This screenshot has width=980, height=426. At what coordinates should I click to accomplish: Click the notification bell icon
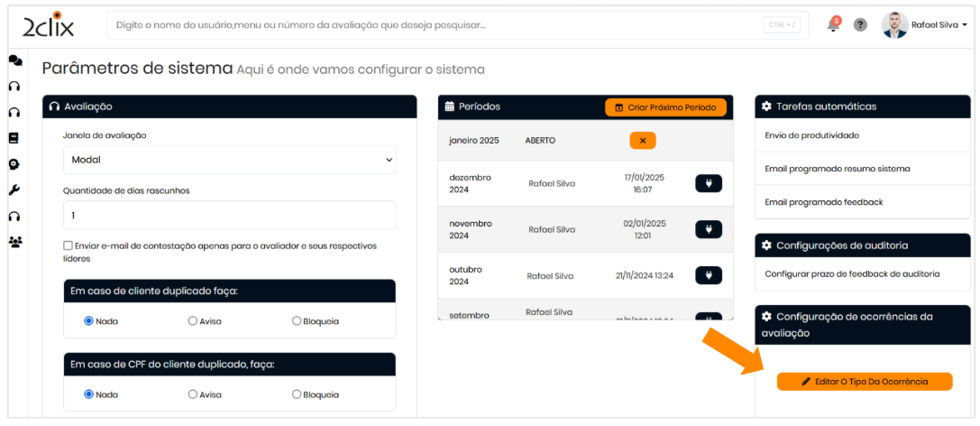coord(833,25)
